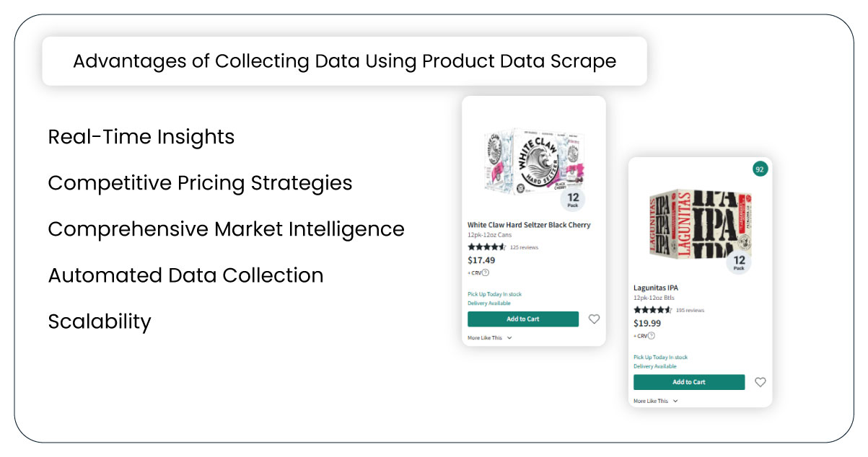The width and height of the screenshot is (868, 457).
Task: Toggle the favorite heart on Lagunitas card
Action: [760, 382]
